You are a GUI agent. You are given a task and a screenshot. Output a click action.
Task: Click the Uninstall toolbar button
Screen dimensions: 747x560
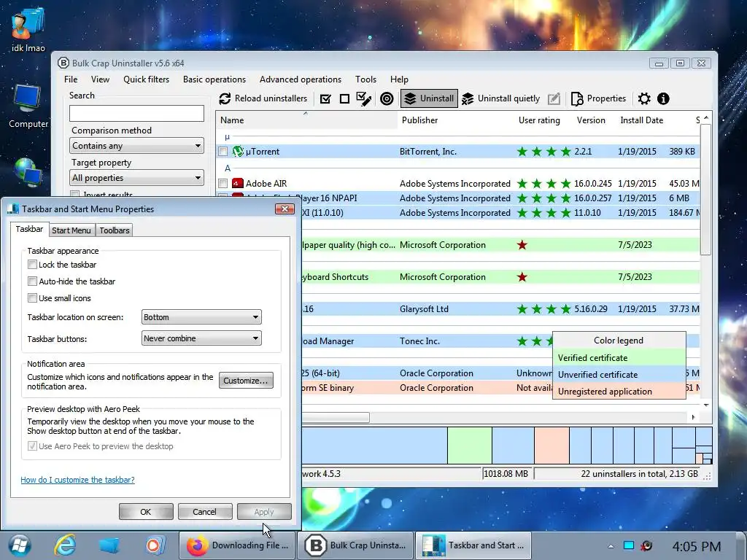point(429,98)
